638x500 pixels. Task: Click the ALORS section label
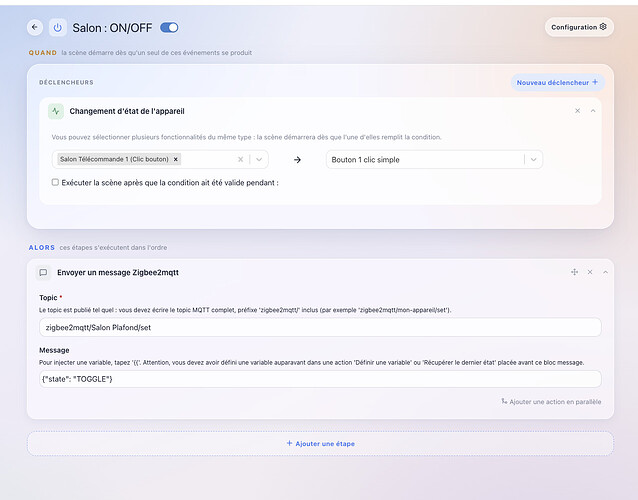click(42, 248)
